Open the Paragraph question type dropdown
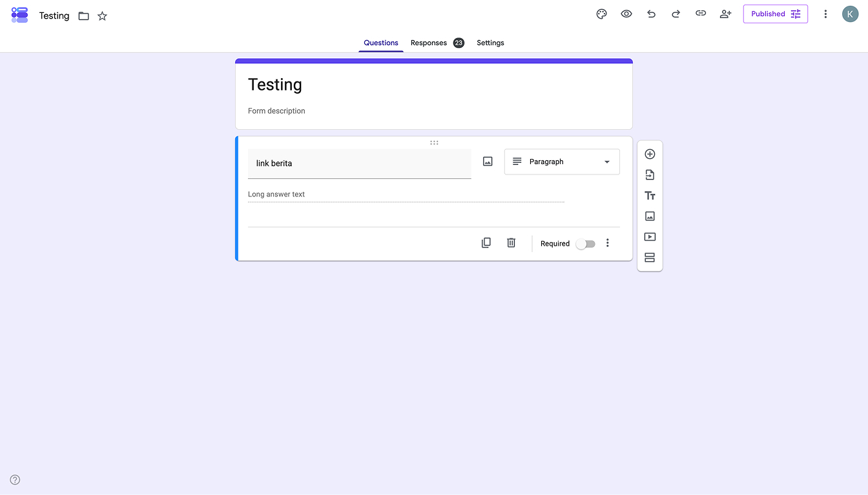The image size is (868, 495). (x=562, y=162)
